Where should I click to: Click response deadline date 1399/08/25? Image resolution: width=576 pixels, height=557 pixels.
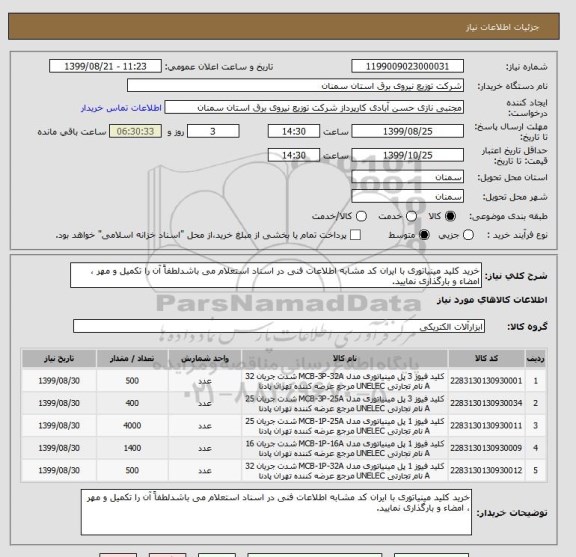tap(407, 131)
